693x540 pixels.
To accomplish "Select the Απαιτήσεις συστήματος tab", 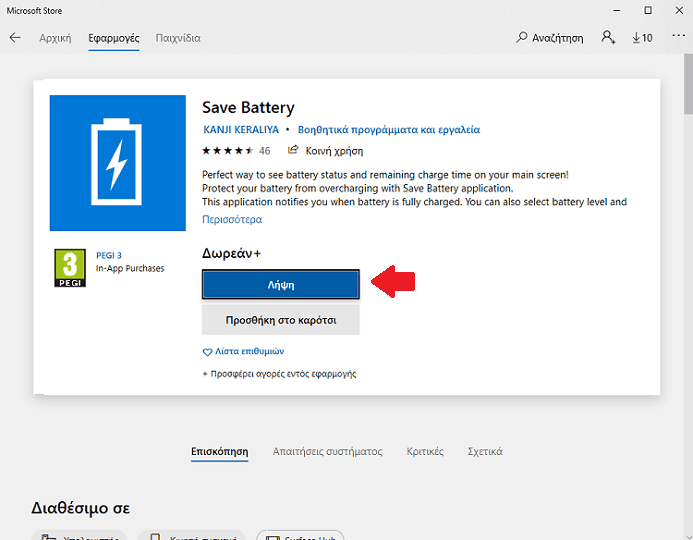I will [x=327, y=452].
